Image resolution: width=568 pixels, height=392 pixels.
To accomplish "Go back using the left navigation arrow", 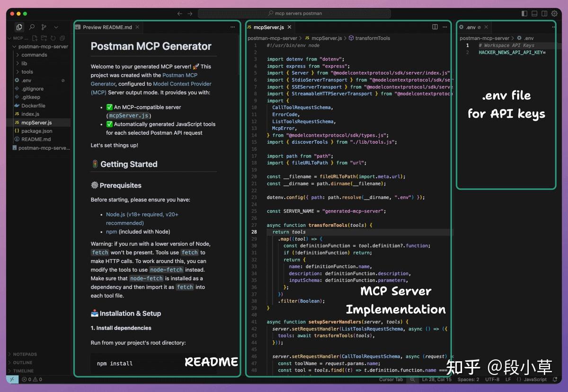I will click(x=180, y=14).
